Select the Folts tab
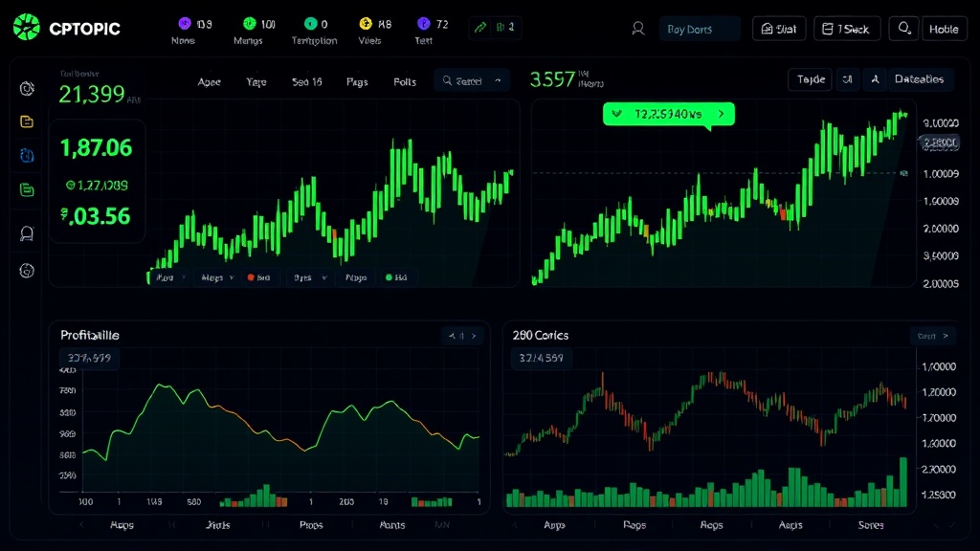The width and height of the screenshot is (980, 551). tap(405, 82)
